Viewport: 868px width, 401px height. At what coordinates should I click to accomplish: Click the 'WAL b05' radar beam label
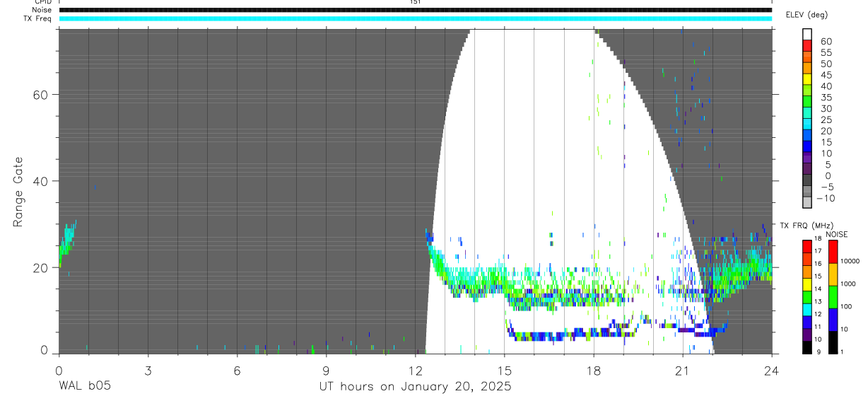pyautogui.click(x=84, y=386)
